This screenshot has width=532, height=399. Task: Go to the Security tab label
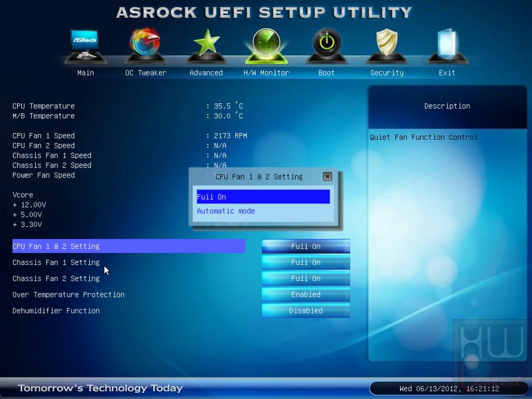[387, 72]
